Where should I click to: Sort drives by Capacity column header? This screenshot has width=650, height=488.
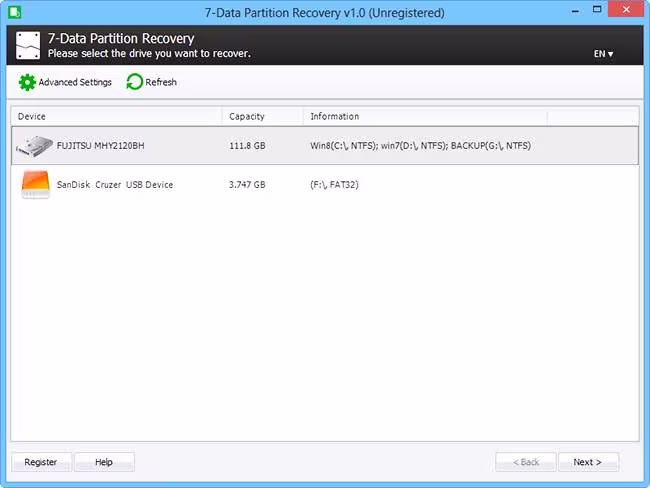[x=262, y=117]
